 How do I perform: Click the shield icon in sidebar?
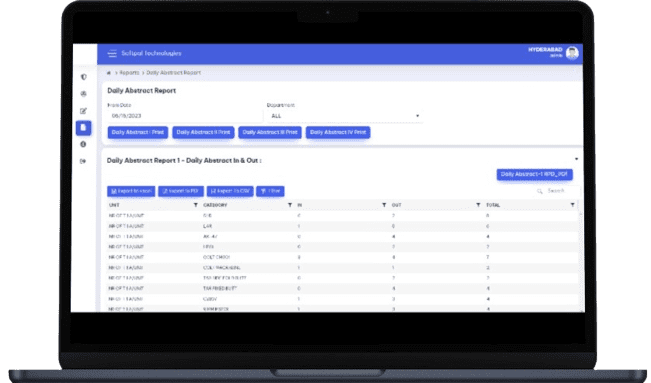click(x=83, y=77)
